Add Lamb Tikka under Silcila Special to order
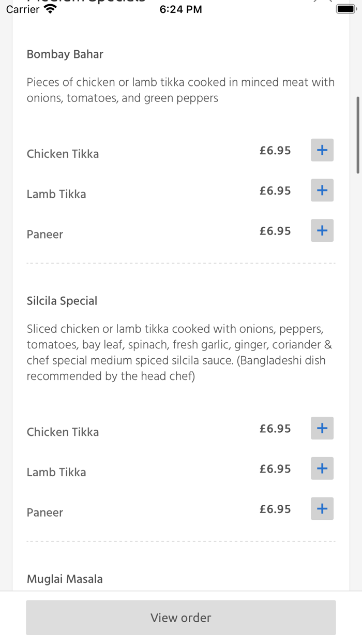The image size is (362, 644). [322, 468]
